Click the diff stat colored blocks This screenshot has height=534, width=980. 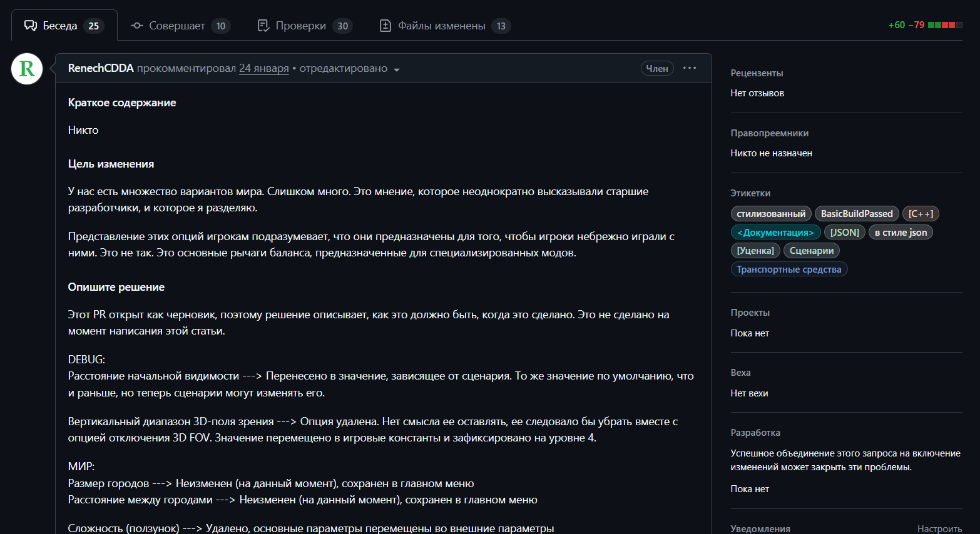coord(945,25)
